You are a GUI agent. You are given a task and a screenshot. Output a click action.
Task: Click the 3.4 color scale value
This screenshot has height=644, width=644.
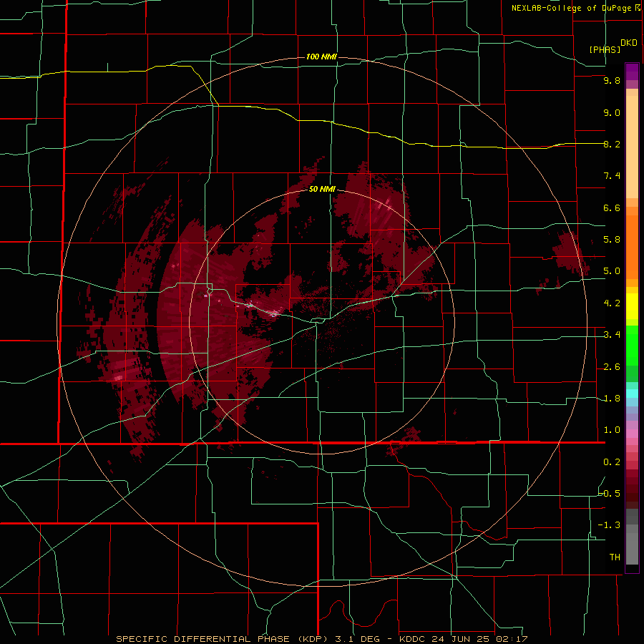[x=612, y=335]
